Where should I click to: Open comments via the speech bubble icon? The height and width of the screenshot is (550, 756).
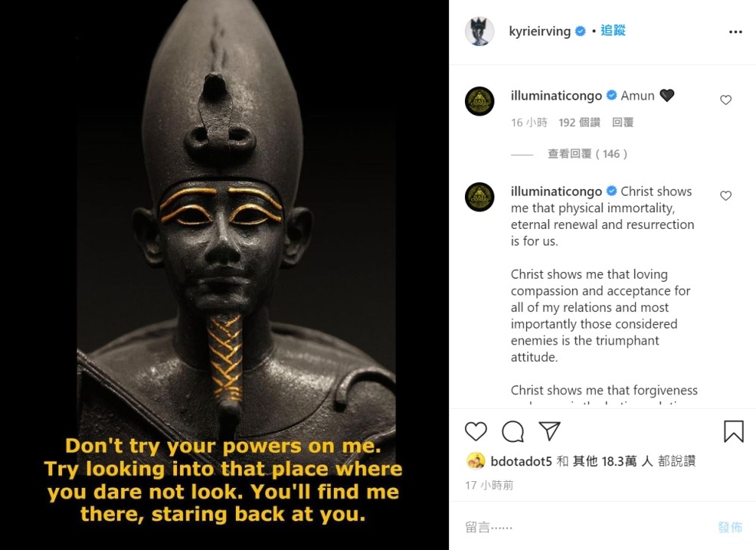tap(513, 431)
